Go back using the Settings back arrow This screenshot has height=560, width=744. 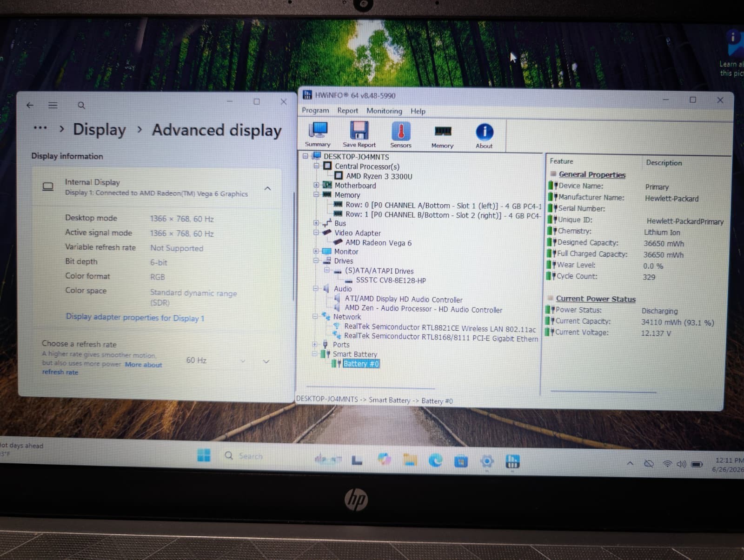click(x=30, y=105)
